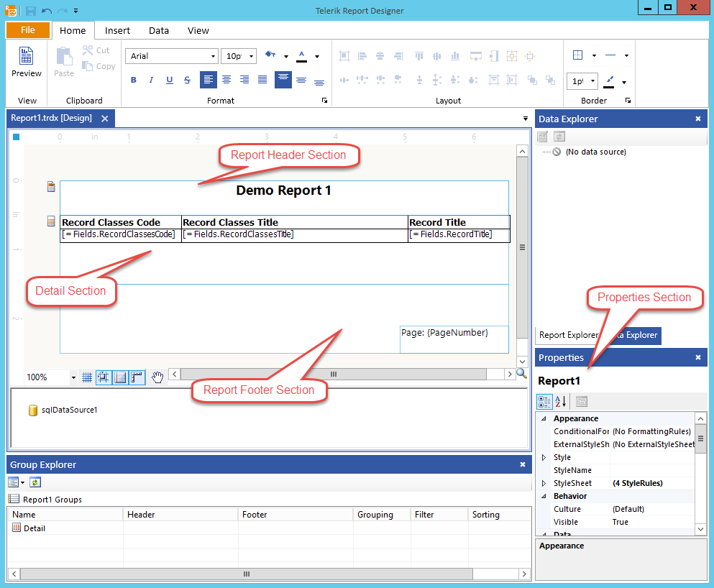The height and width of the screenshot is (588, 714).
Task: Sort properties alphabetically
Action: pyautogui.click(x=560, y=401)
